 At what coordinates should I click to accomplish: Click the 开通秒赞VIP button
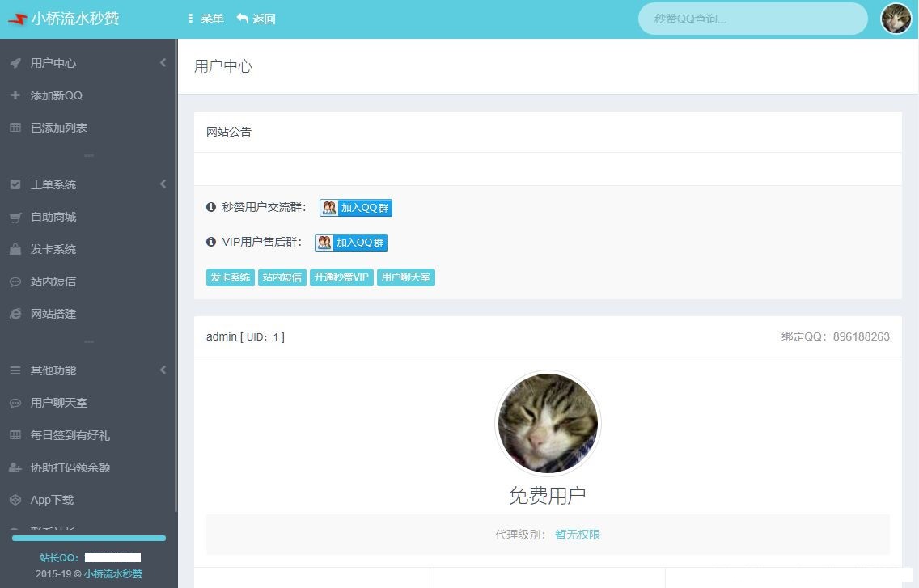click(341, 277)
